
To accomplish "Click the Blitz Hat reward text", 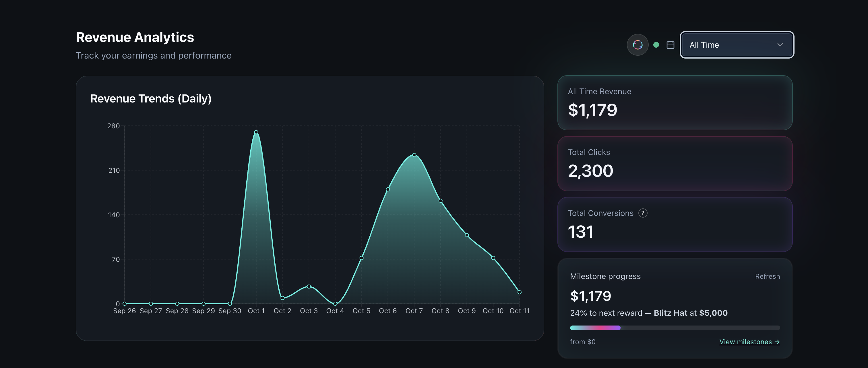I will pyautogui.click(x=670, y=313).
